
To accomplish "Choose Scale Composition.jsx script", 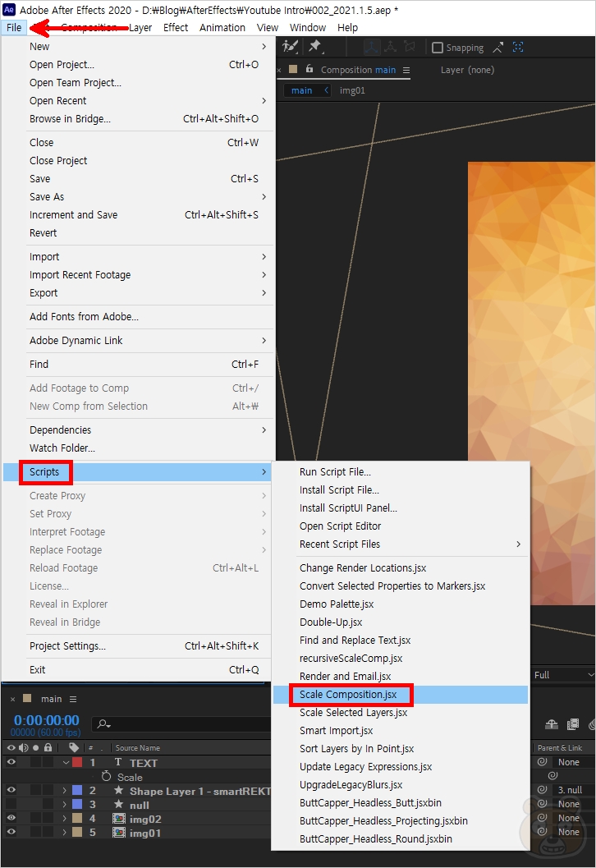I will [x=401, y=695].
